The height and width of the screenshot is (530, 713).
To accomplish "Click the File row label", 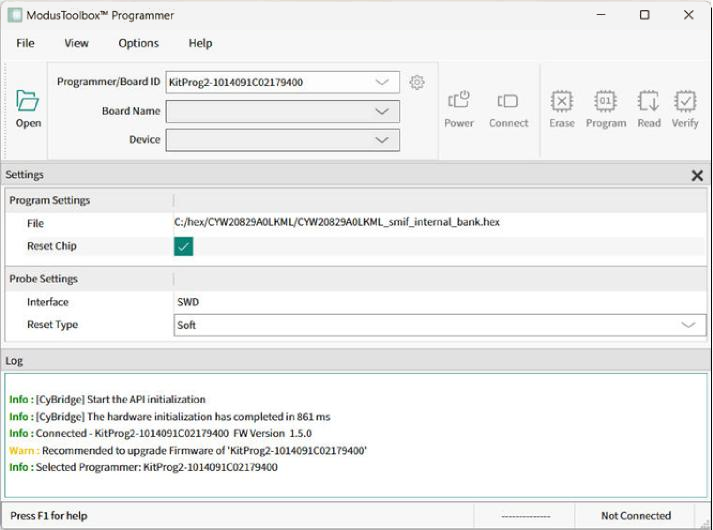I will 35,223.
